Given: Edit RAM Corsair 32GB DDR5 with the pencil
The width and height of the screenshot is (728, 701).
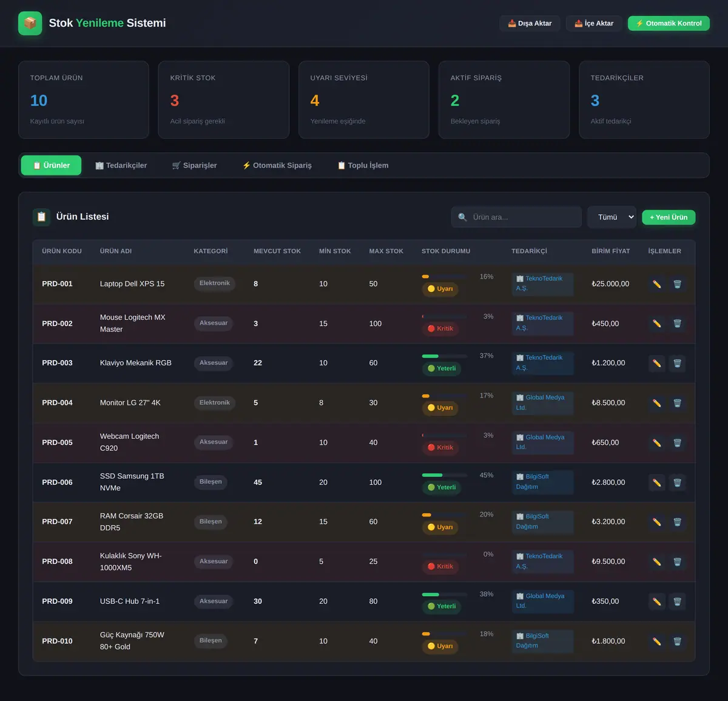Looking at the screenshot, I should pos(656,522).
